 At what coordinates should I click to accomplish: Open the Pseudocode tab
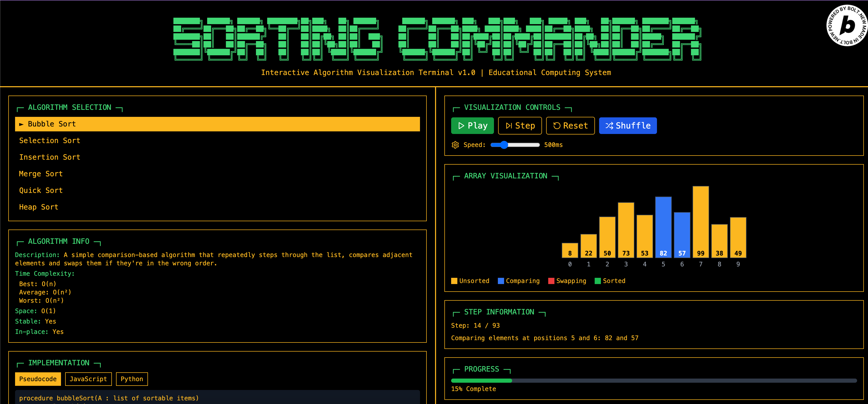(x=38, y=379)
